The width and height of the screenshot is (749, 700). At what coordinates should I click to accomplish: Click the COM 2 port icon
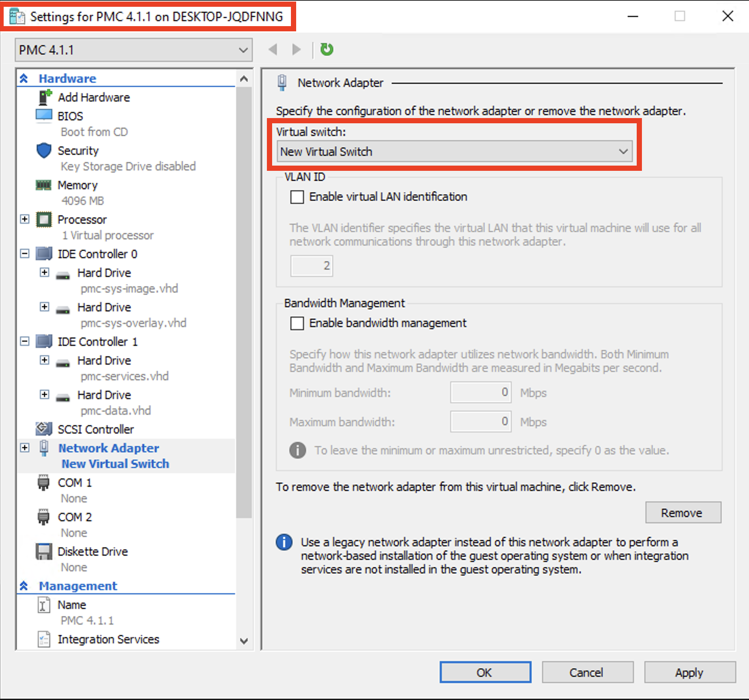coord(43,517)
